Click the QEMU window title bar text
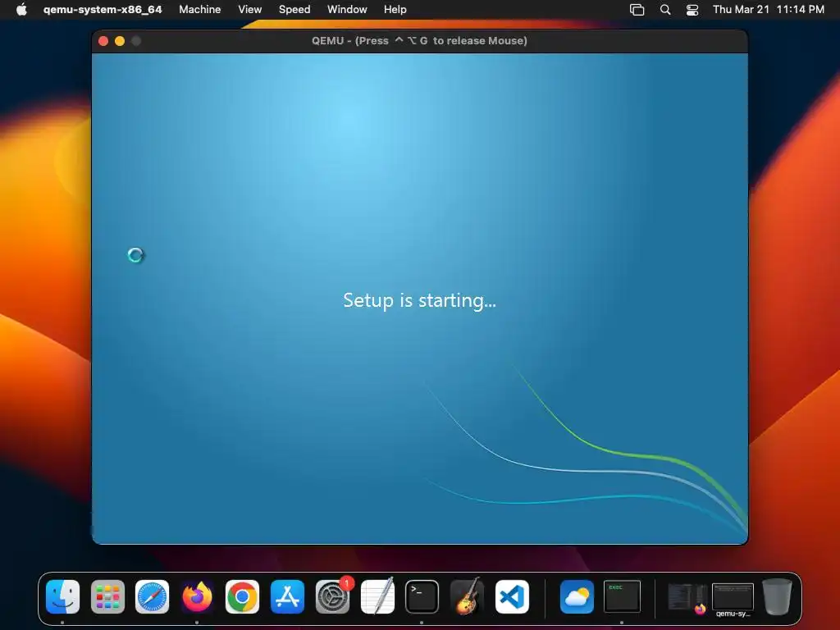840x630 pixels. (x=419, y=41)
